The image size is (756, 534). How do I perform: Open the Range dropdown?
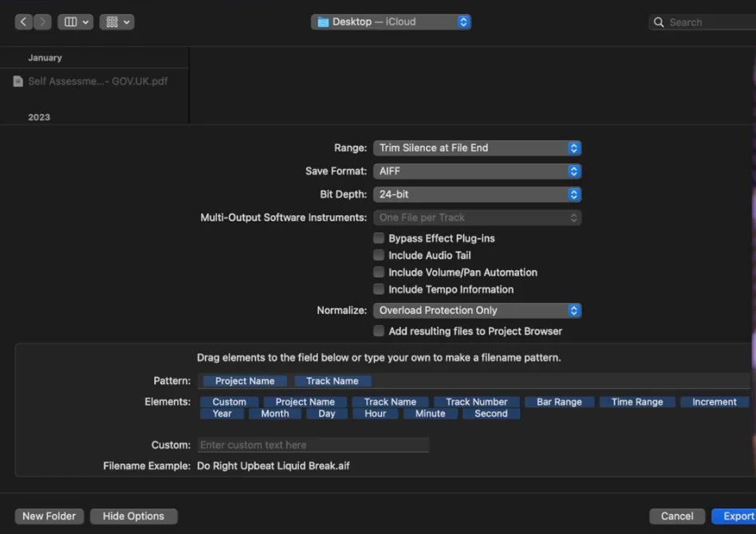point(477,148)
